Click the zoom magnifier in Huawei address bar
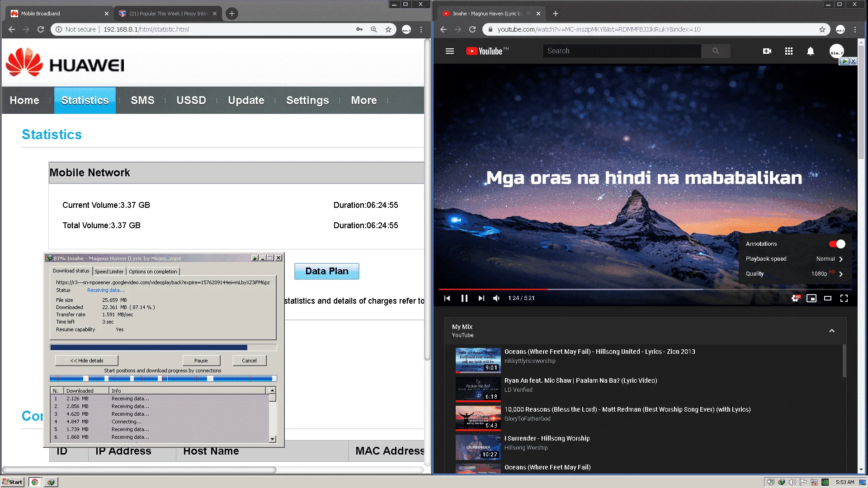The height and width of the screenshot is (488, 868). click(374, 29)
